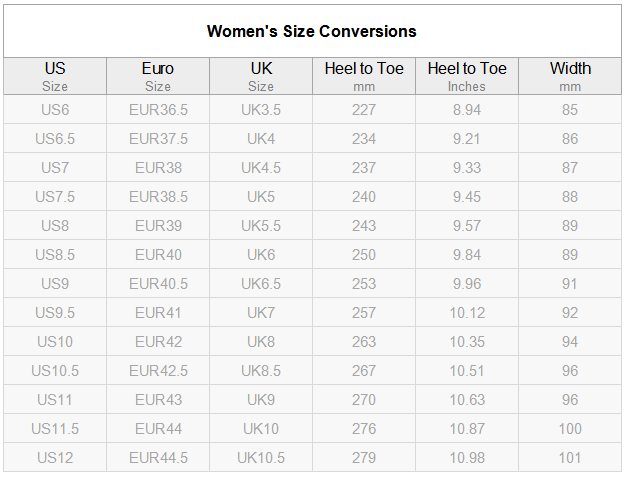This screenshot has width=626, height=478.
Task: Select the EUR37.5 cell
Action: [x=158, y=139]
